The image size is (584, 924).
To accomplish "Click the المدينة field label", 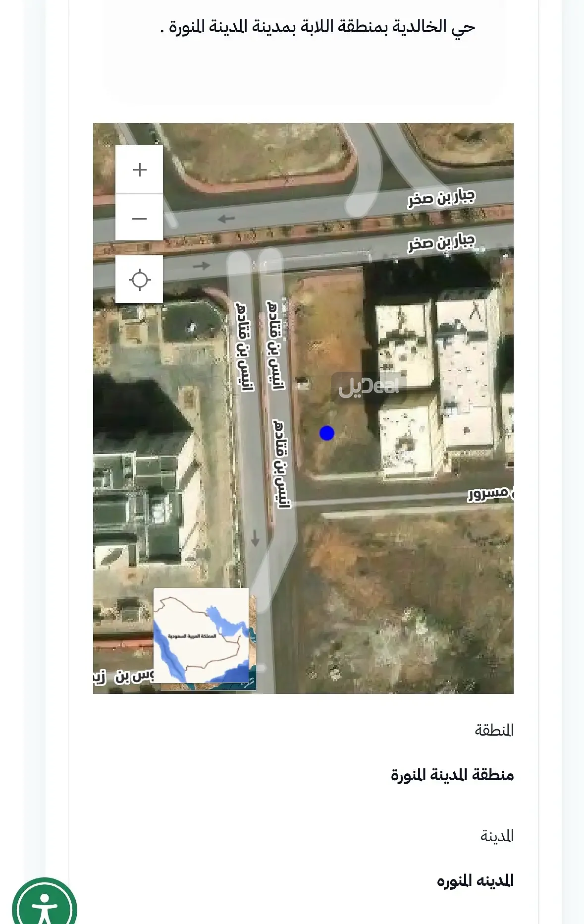I will point(496,836).
